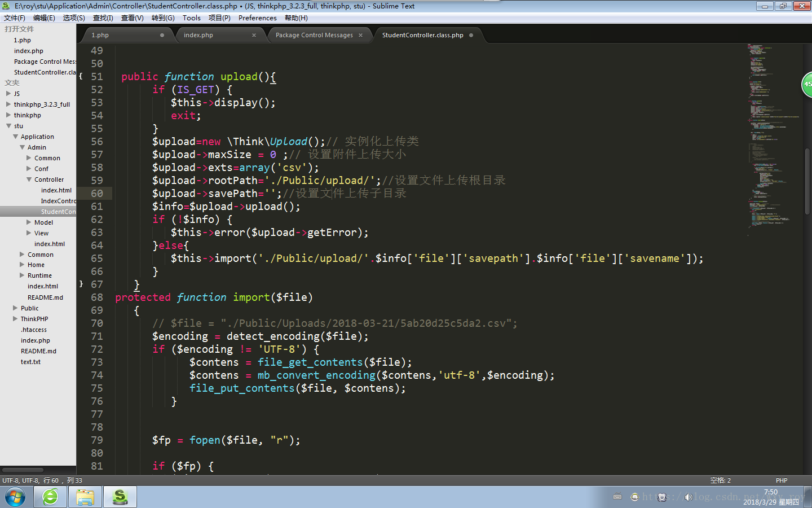Open the Tools menu
Screen dimensions: 812x508
(192, 18)
